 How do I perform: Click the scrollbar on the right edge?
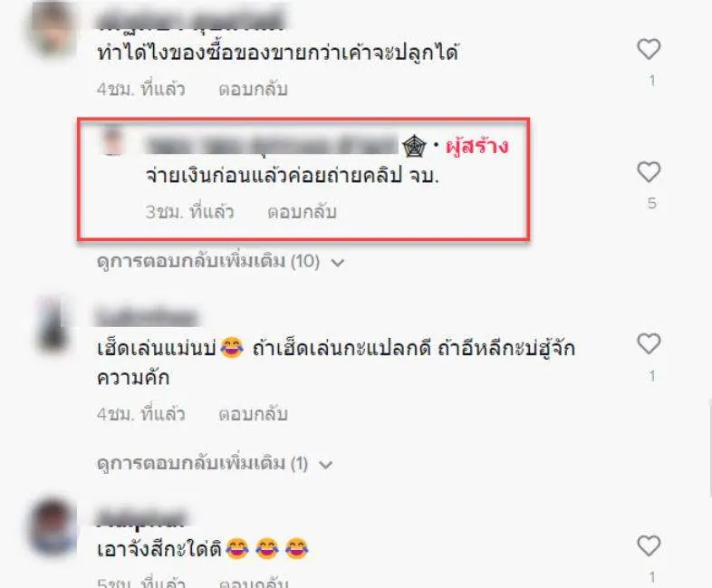(x=709, y=448)
